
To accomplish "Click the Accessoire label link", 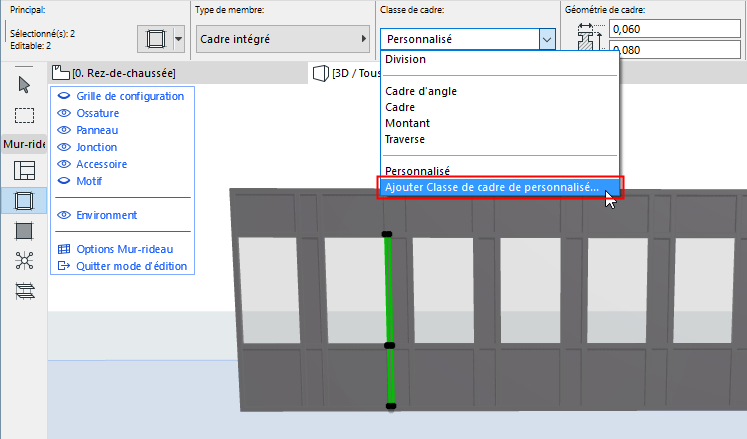I will click(101, 164).
